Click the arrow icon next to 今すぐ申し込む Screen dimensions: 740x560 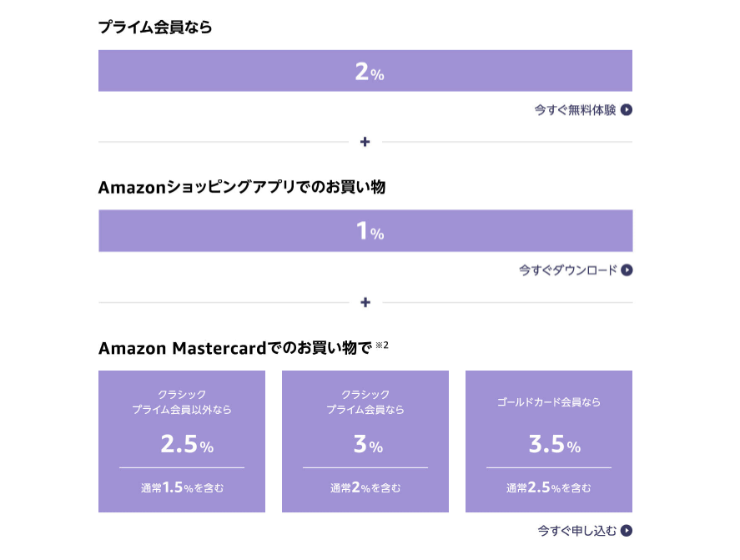627,531
